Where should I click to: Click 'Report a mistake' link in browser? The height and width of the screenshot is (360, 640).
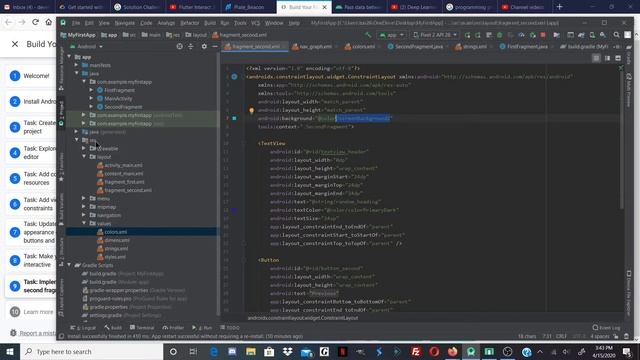click(38, 333)
